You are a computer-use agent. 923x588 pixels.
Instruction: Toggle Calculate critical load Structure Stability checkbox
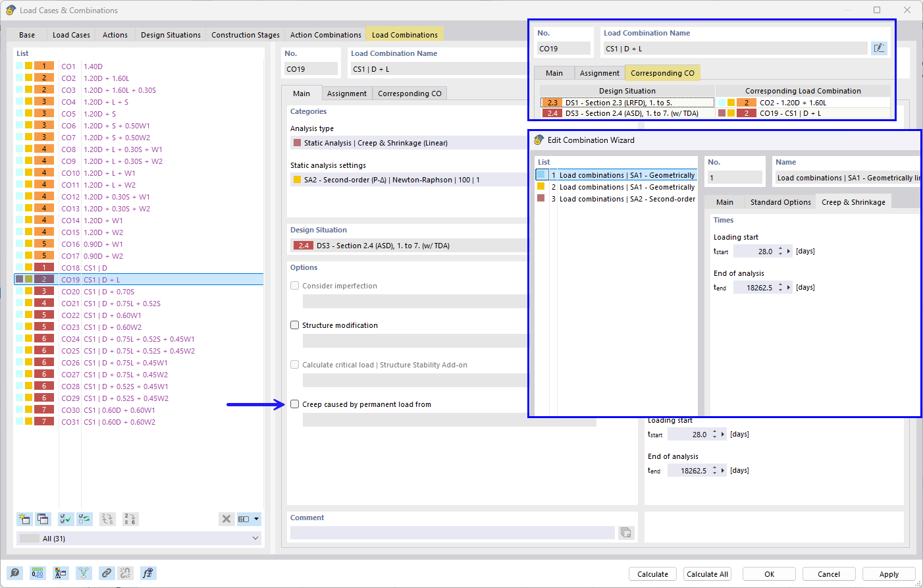click(294, 364)
